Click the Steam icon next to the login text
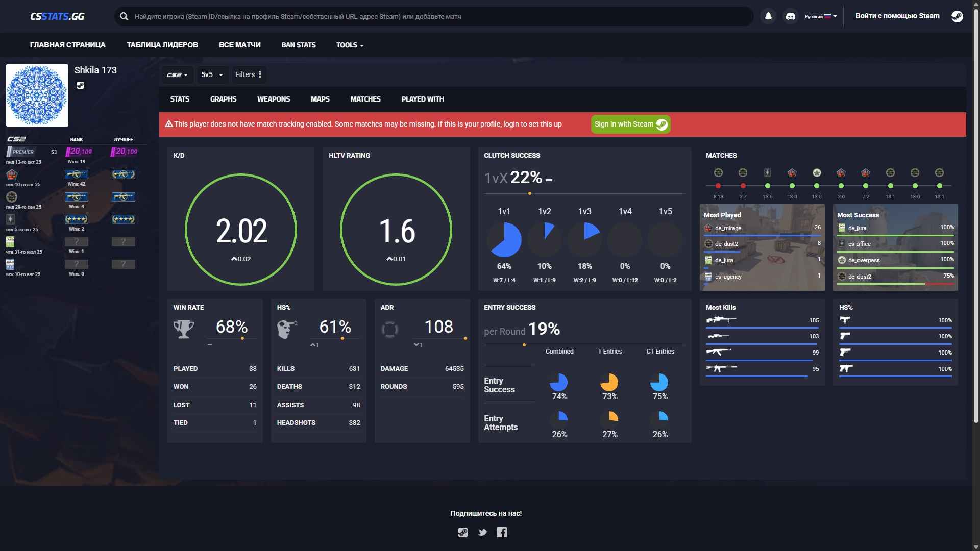Viewport: 980px width, 551px height. 957,16
